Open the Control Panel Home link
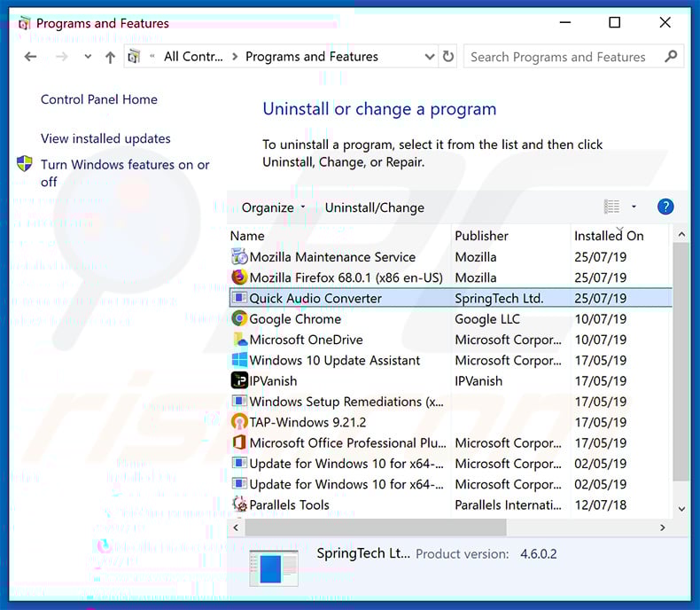The image size is (700, 610). click(99, 99)
